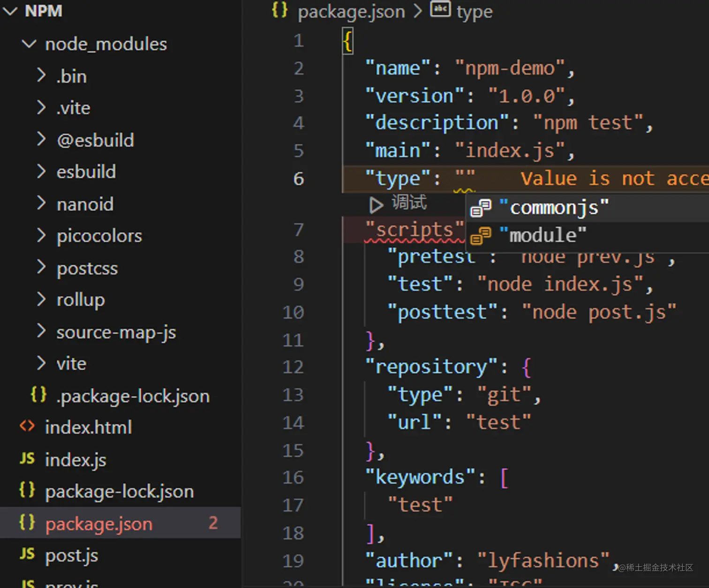Click the breadcrumb string symbol icon

(x=440, y=9)
